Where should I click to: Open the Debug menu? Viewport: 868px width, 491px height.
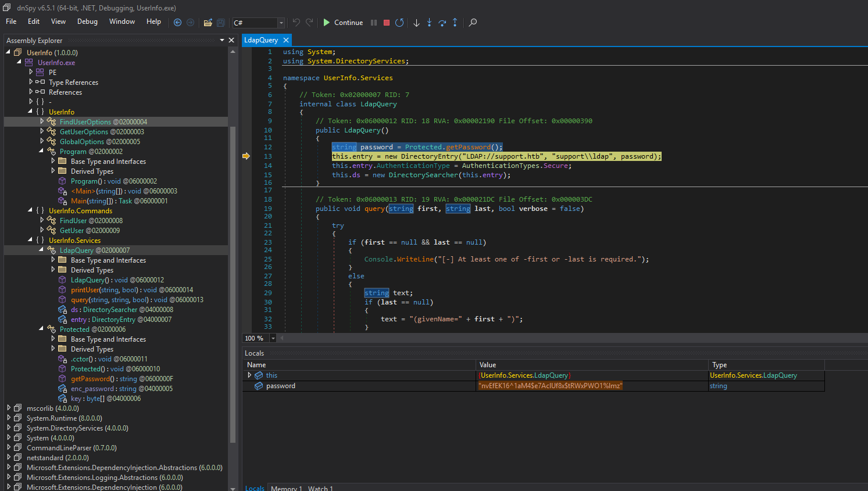point(87,21)
